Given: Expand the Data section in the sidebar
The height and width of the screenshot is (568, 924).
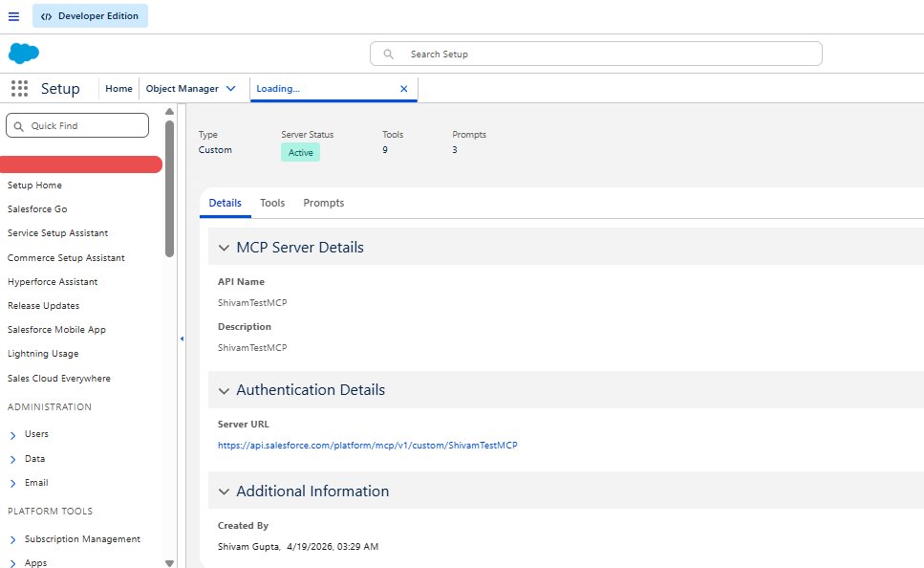Looking at the screenshot, I should click(11, 459).
